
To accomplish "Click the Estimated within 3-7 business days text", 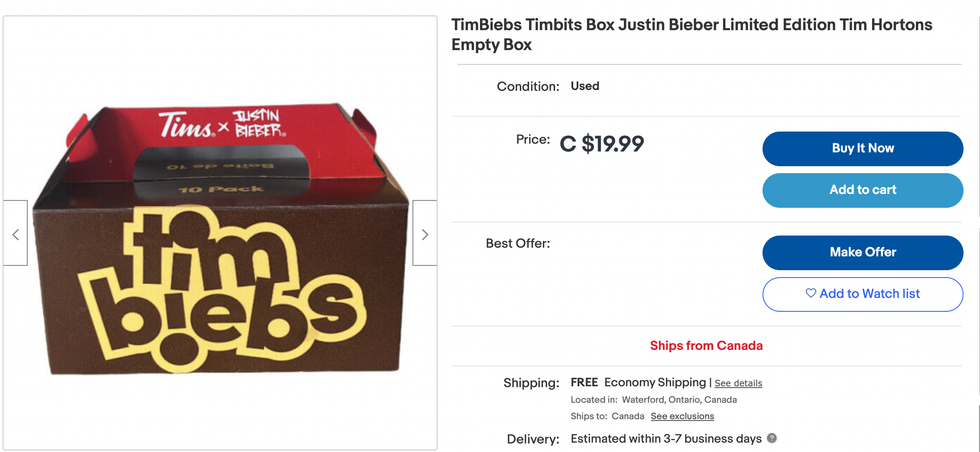I will pos(666,439).
